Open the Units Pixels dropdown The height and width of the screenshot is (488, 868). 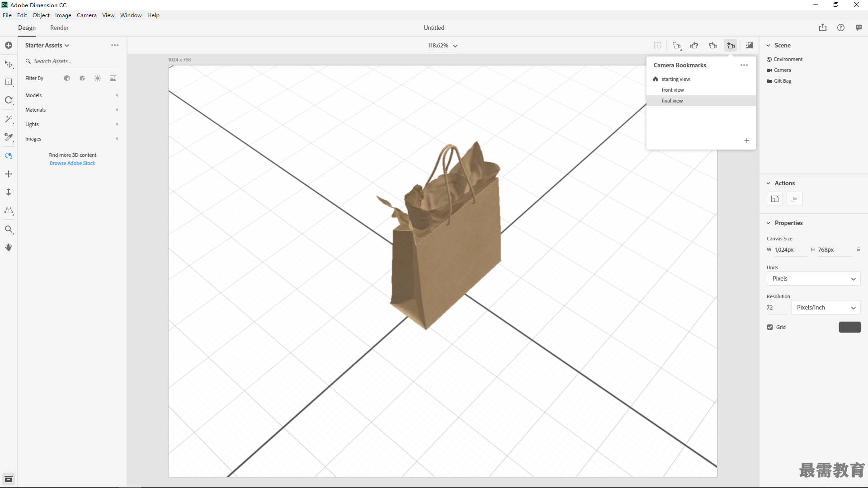point(813,279)
